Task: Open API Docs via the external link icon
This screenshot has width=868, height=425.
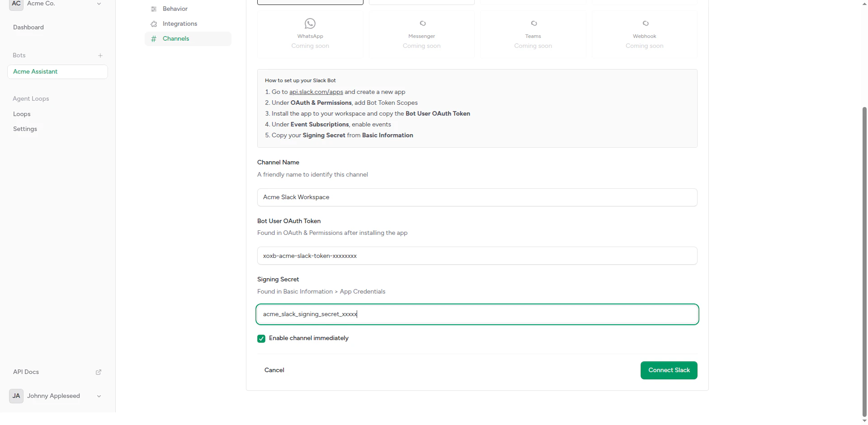Action: click(99, 372)
